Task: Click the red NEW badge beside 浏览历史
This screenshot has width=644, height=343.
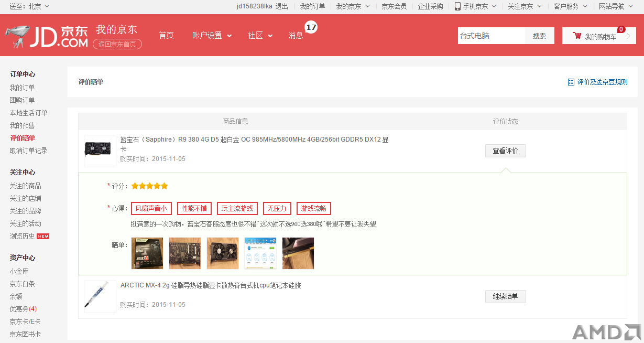Action: (43, 236)
